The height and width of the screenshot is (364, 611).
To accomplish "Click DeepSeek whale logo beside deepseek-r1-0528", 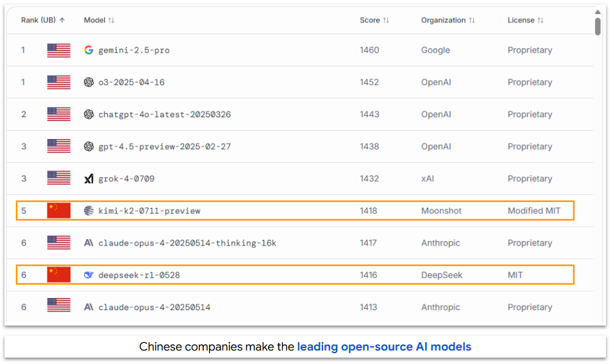I will coord(89,275).
